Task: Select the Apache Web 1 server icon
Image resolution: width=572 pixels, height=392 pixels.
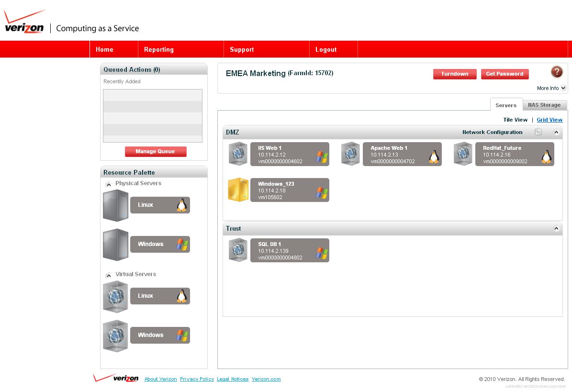Action: 350,154
